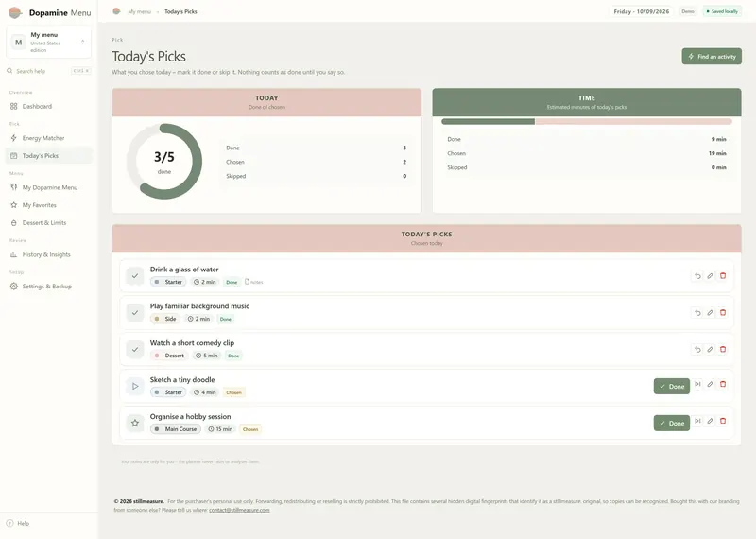Click the Starter tag on Drink a glass of water
This screenshot has height=539, width=756.
point(168,282)
